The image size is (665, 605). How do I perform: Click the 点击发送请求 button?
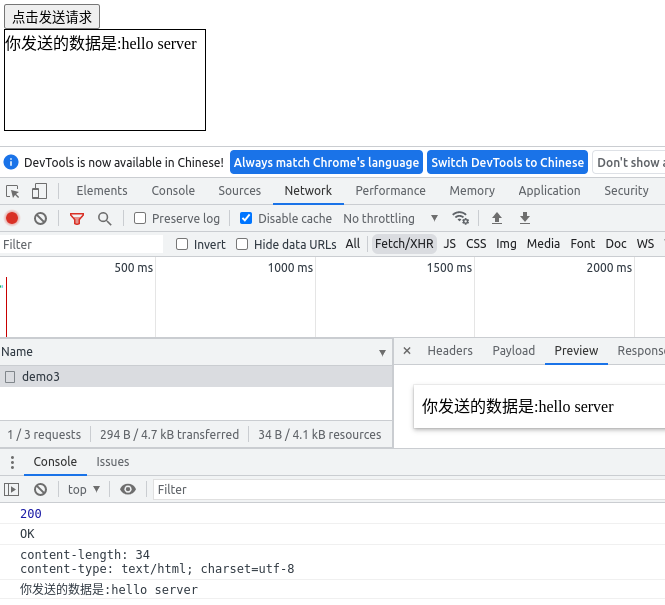pos(52,17)
